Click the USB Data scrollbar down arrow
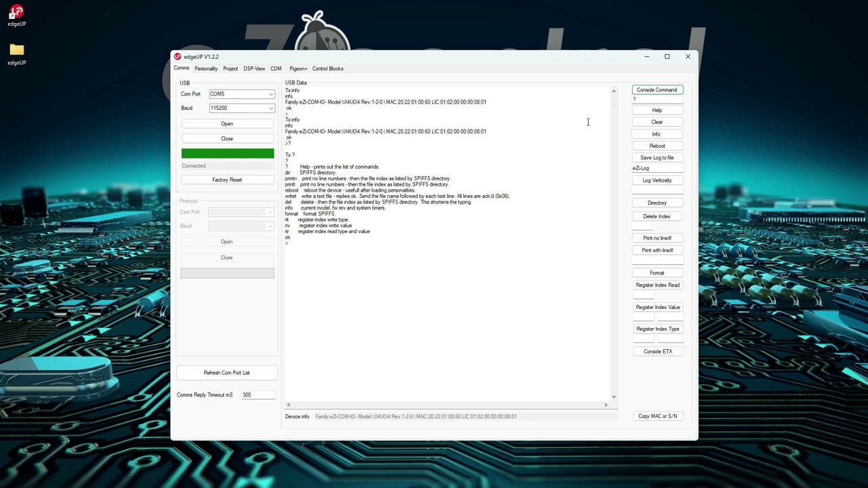868x488 pixels. tap(614, 397)
